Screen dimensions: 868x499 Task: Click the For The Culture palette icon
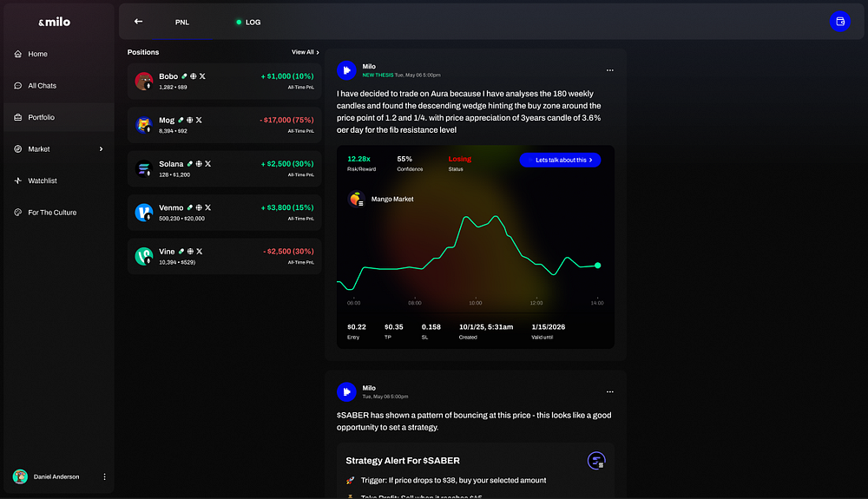pyautogui.click(x=18, y=213)
